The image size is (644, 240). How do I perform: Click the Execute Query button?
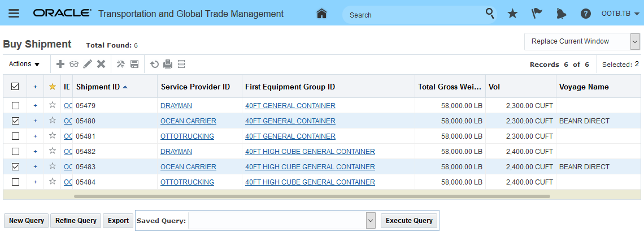pyautogui.click(x=410, y=221)
